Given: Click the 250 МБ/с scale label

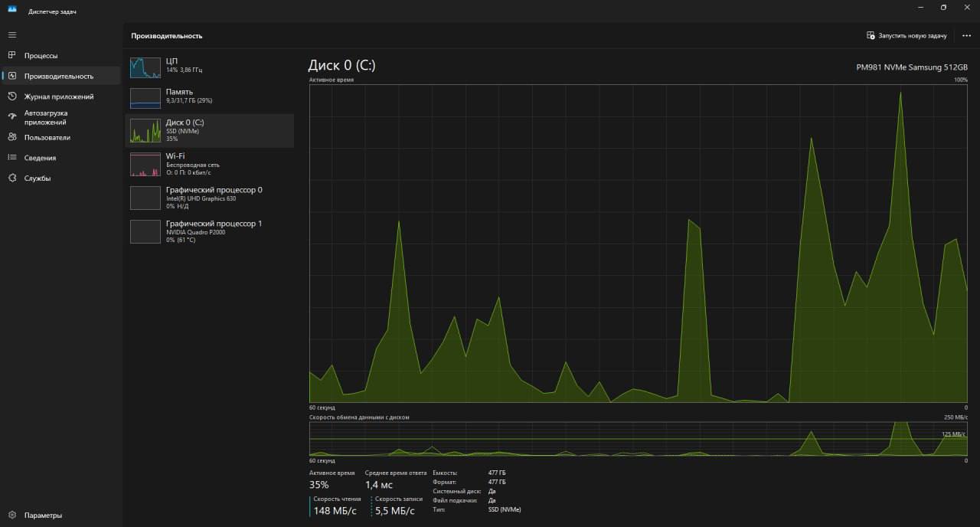Looking at the screenshot, I should click(x=955, y=417).
